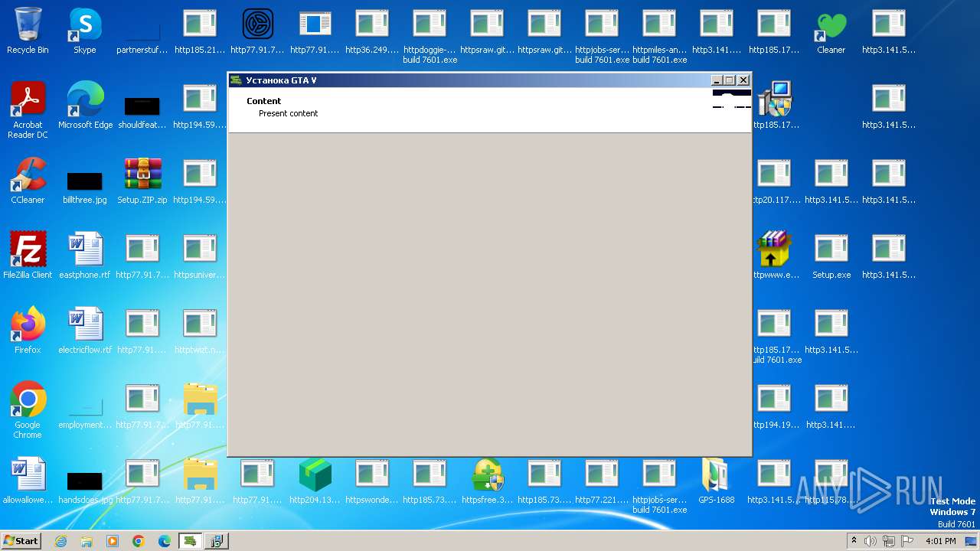Select the black circular http77.91.7... icon

tap(257, 31)
